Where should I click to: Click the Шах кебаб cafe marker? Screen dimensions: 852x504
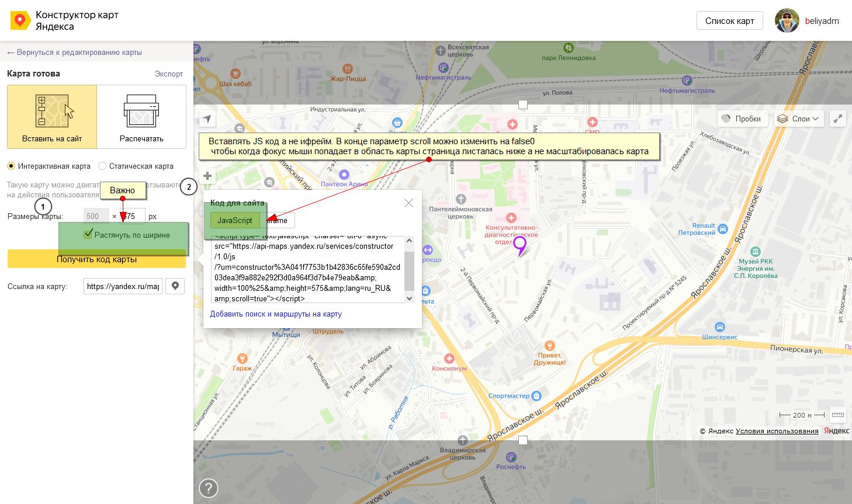click(x=235, y=74)
